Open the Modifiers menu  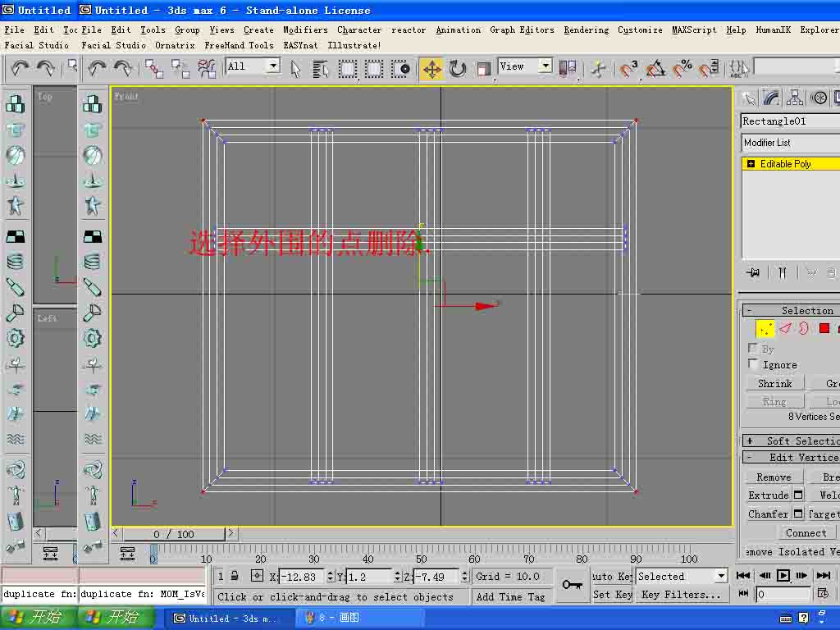coord(305,30)
